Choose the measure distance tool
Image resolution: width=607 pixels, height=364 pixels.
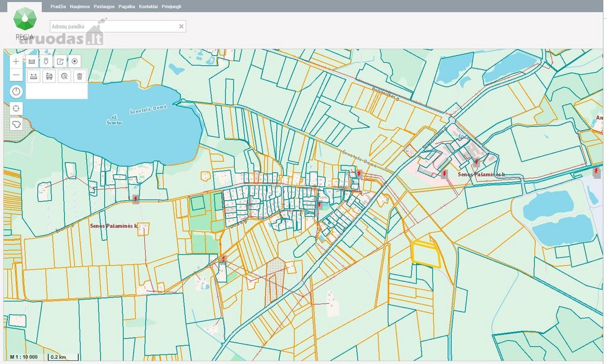click(x=34, y=76)
